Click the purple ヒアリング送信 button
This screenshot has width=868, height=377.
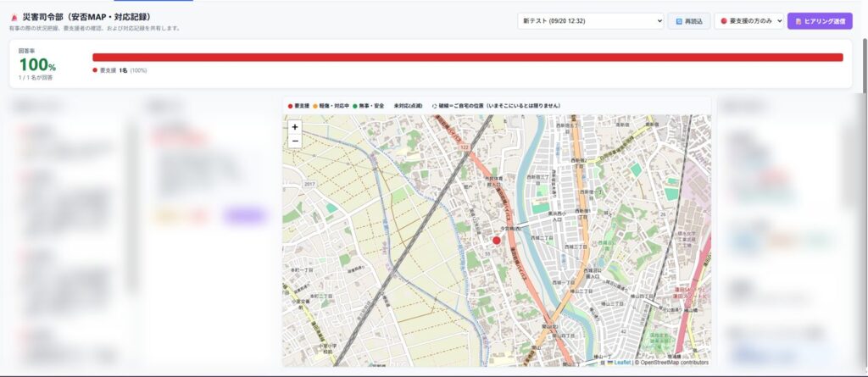[820, 21]
